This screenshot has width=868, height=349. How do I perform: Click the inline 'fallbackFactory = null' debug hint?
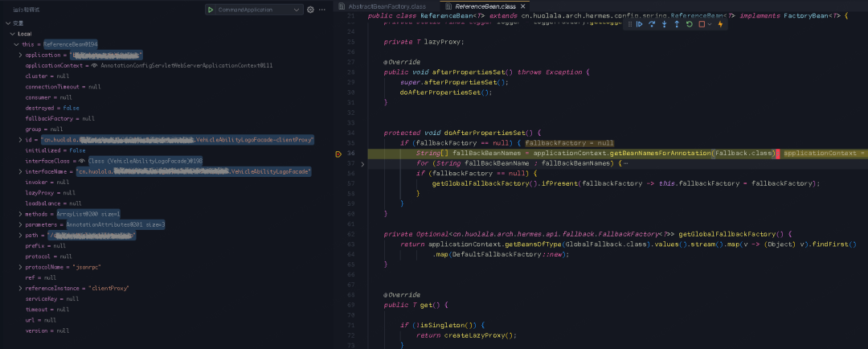coord(569,143)
